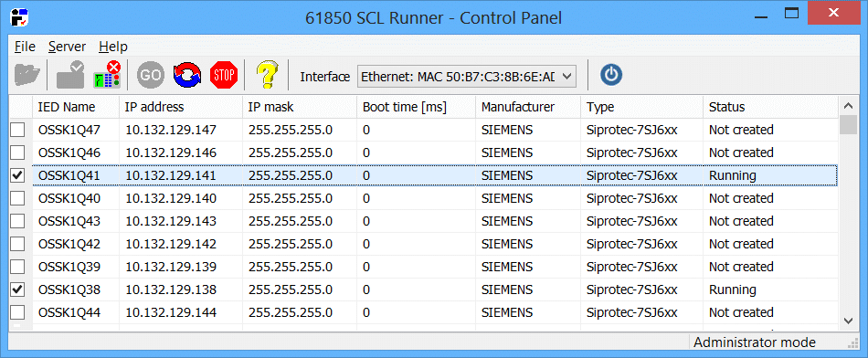Viewport: 868px width, 358px height.
Task: Select IED name OSSK1Q39
Action: [69, 267]
